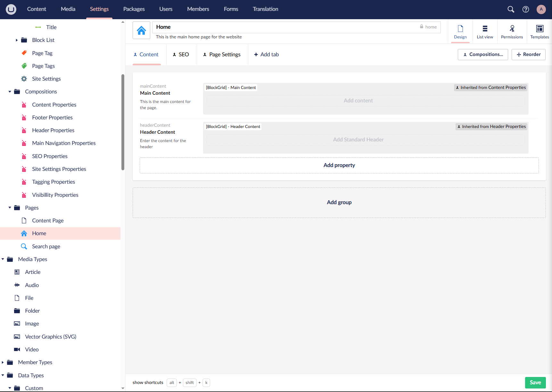Viewport: 552px width, 392px height.
Task: Expand the Member Types folder
Action: [3, 363]
